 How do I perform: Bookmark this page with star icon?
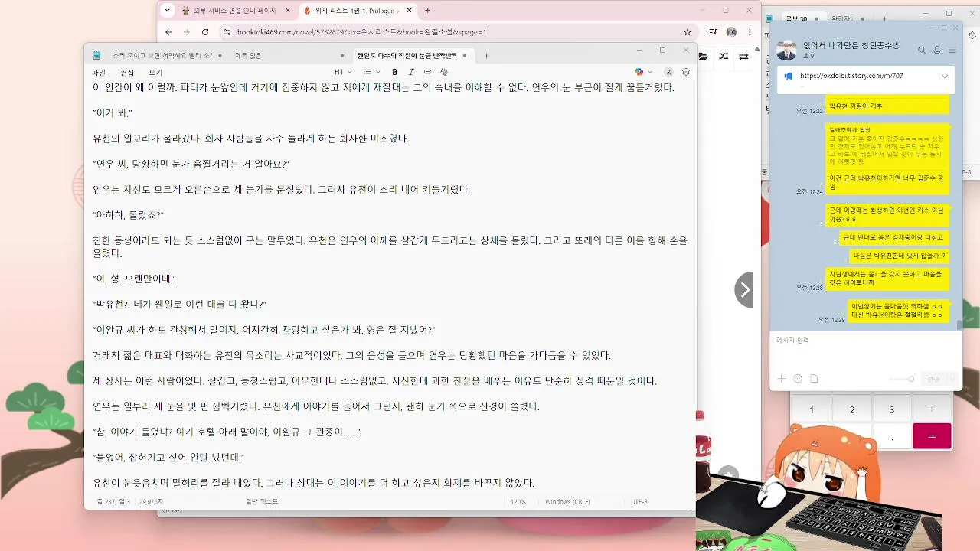point(688,32)
